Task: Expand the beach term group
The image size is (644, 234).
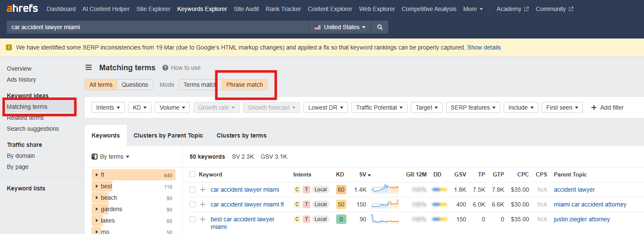Action: 97,198
